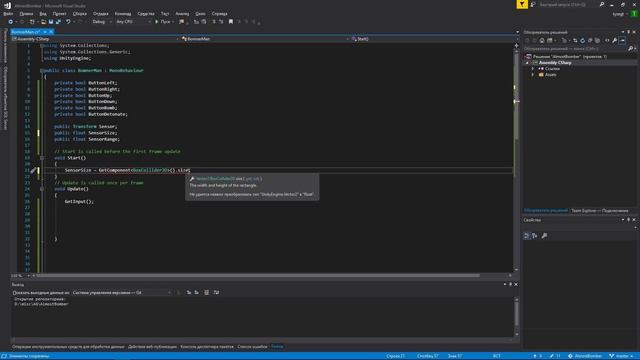640x360 pixels.
Task: Switch Properties to Categorized view
Action: point(527,236)
